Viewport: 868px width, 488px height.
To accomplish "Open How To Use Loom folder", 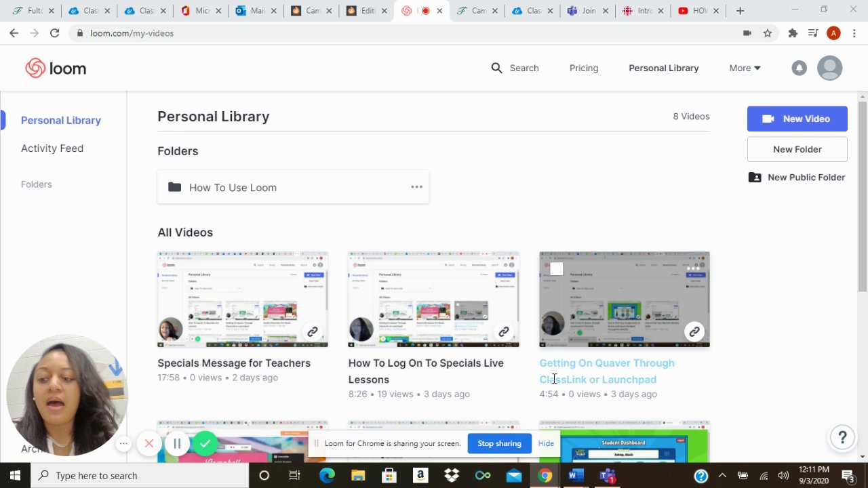I will click(x=293, y=187).
